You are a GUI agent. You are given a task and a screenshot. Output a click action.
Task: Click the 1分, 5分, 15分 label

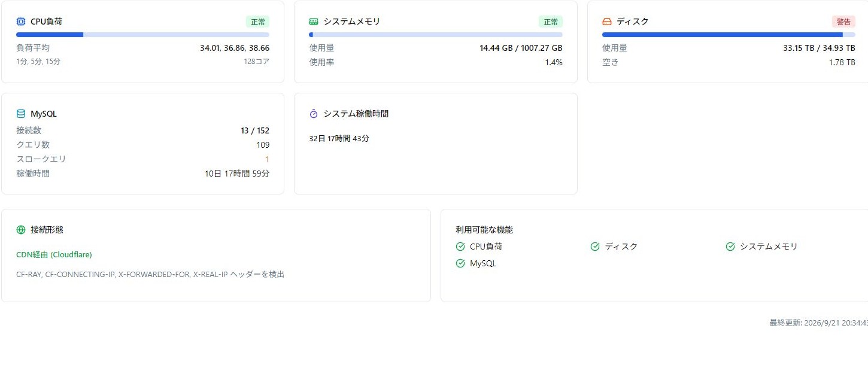[x=38, y=62]
